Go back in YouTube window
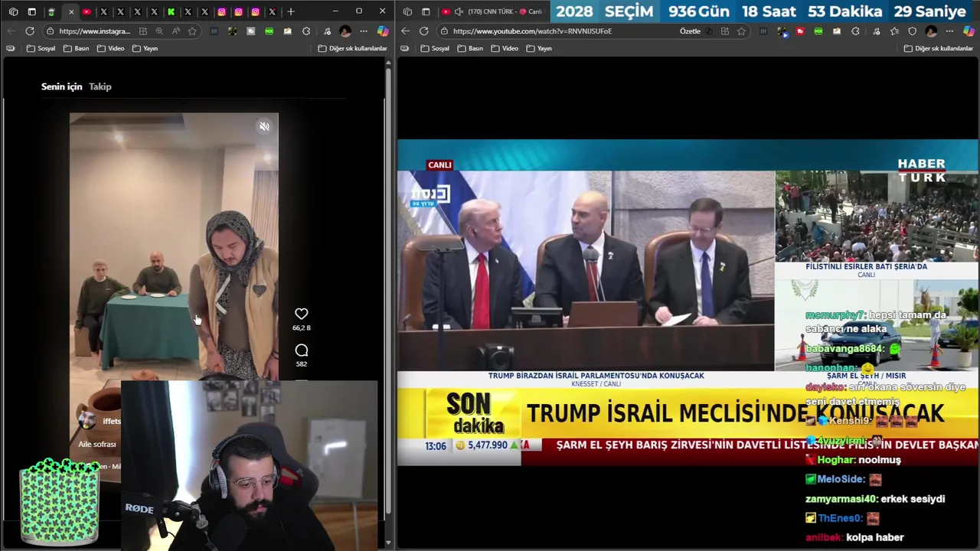Image resolution: width=980 pixels, height=551 pixels. (406, 31)
